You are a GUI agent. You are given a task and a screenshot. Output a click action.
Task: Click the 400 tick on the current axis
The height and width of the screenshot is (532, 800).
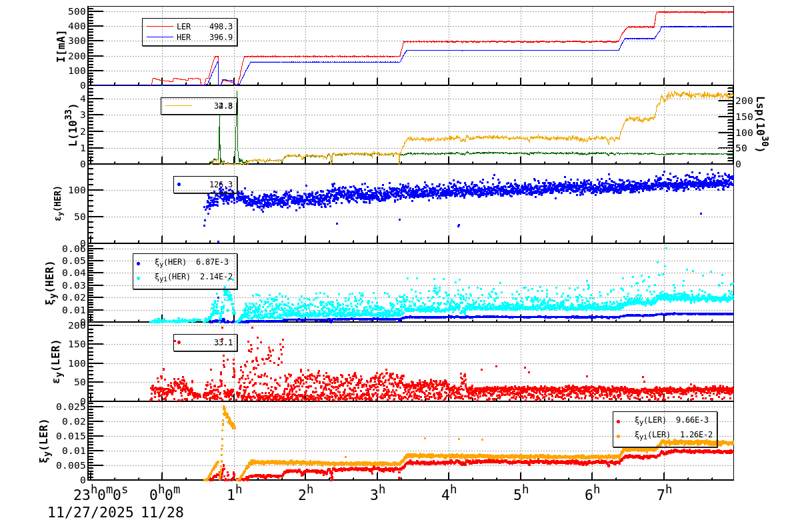77,26
